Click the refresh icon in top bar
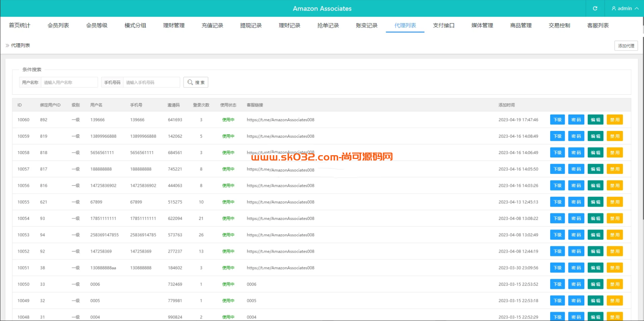644x321 pixels. click(595, 8)
